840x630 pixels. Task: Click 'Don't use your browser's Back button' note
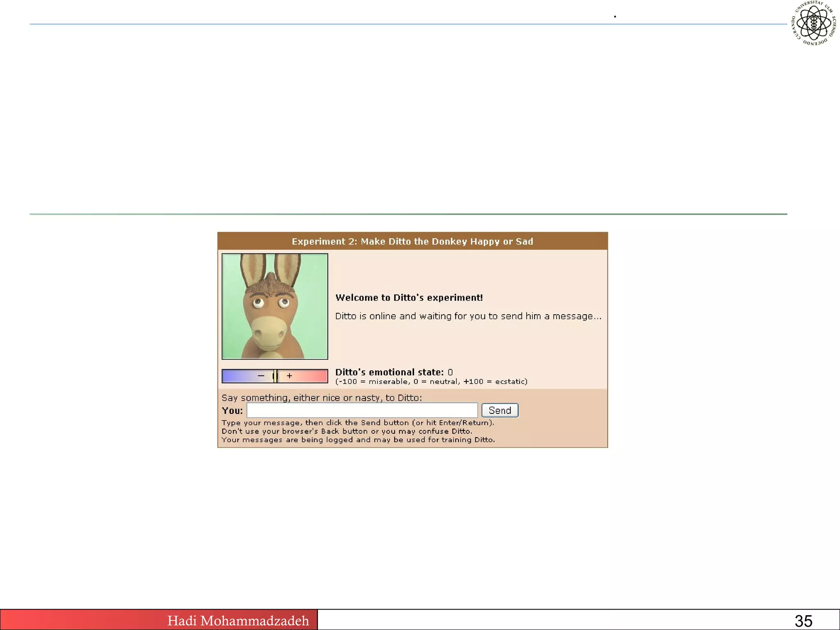click(x=347, y=431)
